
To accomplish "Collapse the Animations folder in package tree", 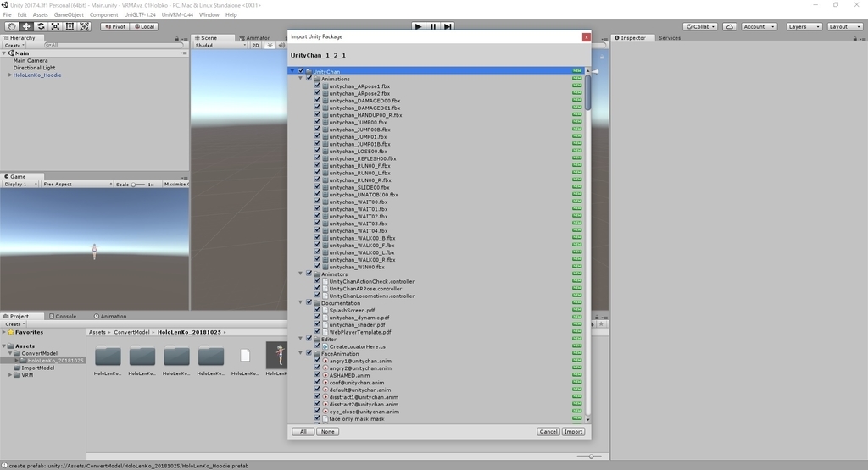I will click(301, 79).
